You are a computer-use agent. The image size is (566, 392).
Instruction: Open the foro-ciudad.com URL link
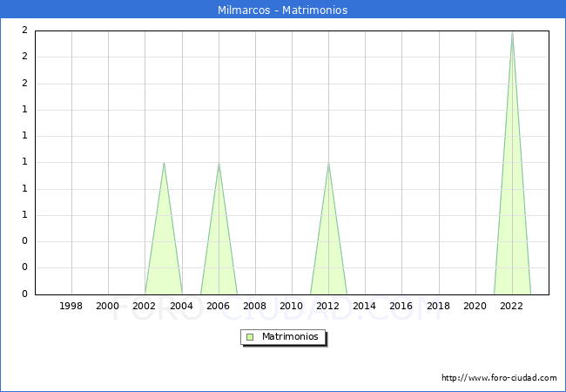point(499,378)
